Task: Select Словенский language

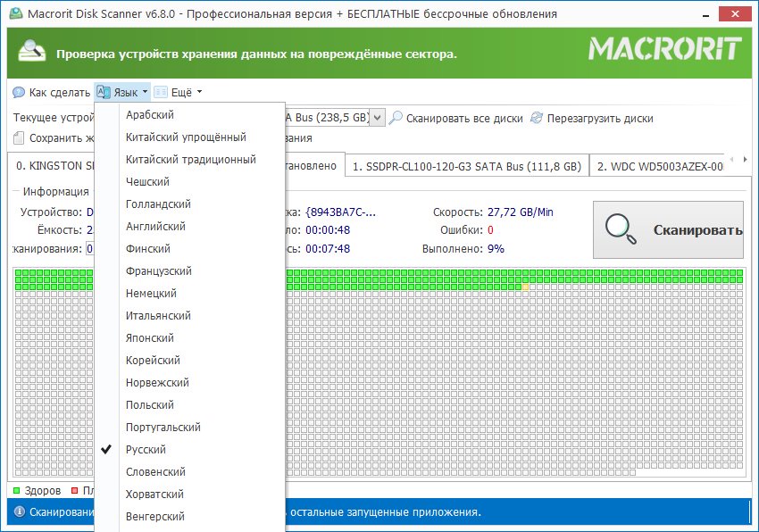Action: [x=189, y=471]
